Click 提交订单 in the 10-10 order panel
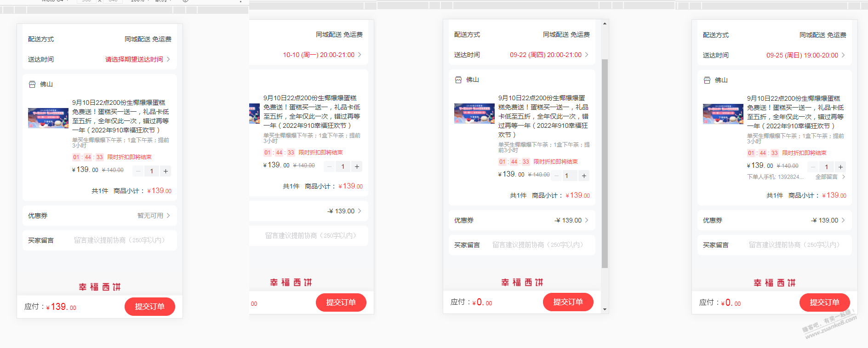The image size is (868, 348). [341, 302]
